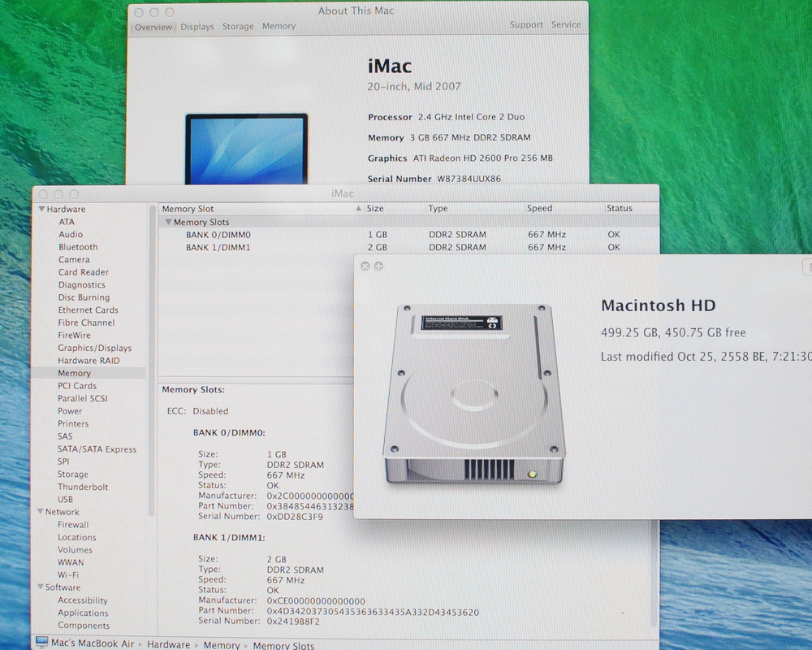
Task: Sort by the Speed column header
Action: pyautogui.click(x=564, y=208)
